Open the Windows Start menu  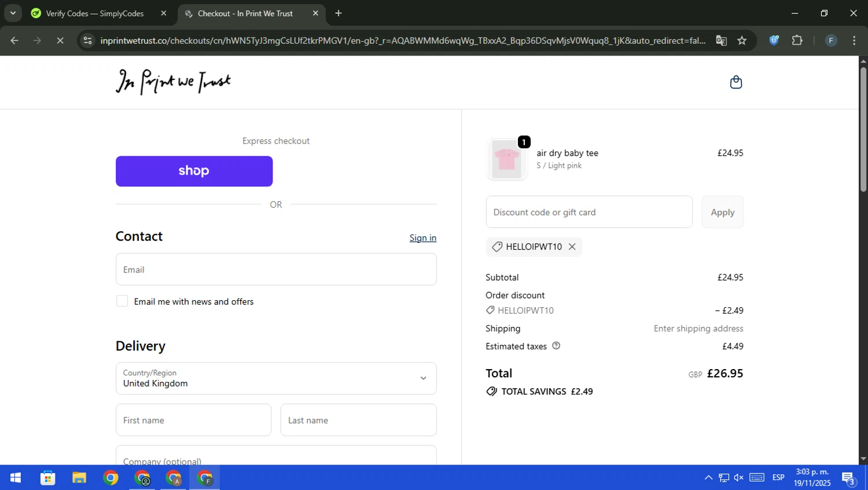[x=16, y=478]
